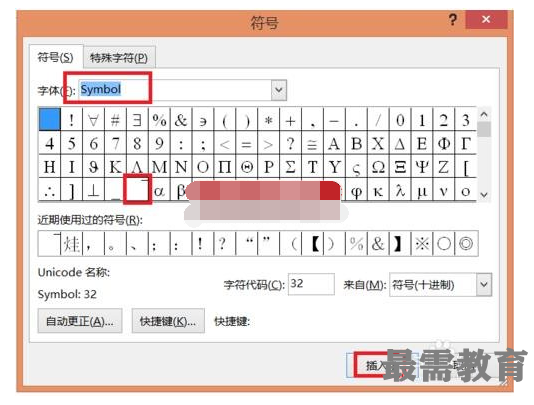Select the digit 3 in the symbol grid
Image resolution: width=534 pixels, height=405 pixels.
466,120
